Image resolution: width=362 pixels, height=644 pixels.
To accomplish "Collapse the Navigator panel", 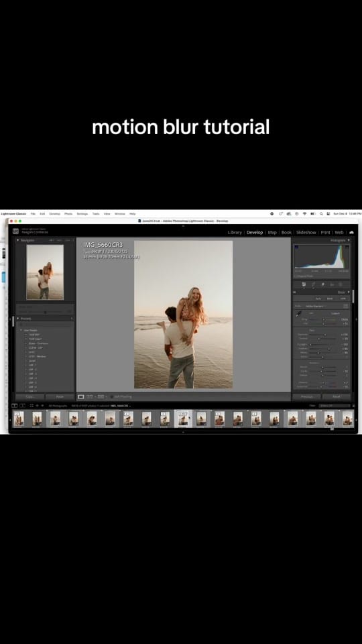I will pos(17,240).
